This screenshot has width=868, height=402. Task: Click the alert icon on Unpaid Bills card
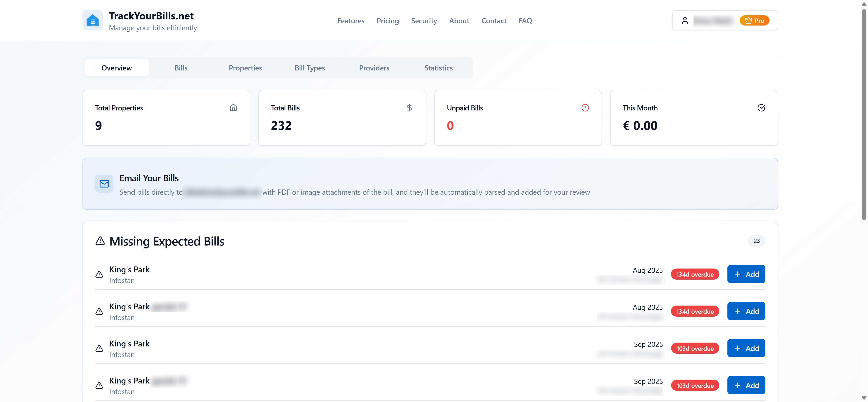tap(585, 108)
